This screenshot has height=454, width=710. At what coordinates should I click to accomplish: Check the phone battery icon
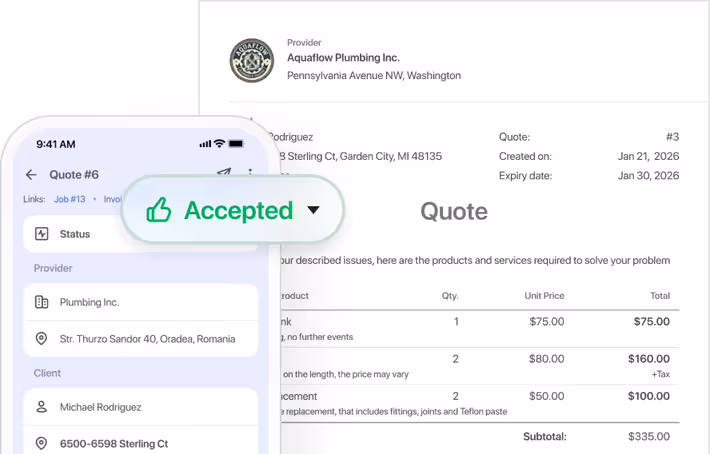point(236,144)
